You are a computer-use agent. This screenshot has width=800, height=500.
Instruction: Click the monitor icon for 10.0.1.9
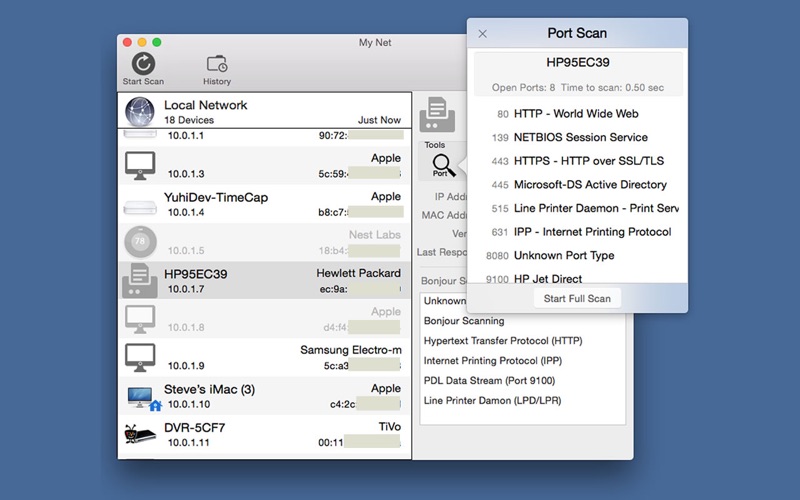coord(140,357)
